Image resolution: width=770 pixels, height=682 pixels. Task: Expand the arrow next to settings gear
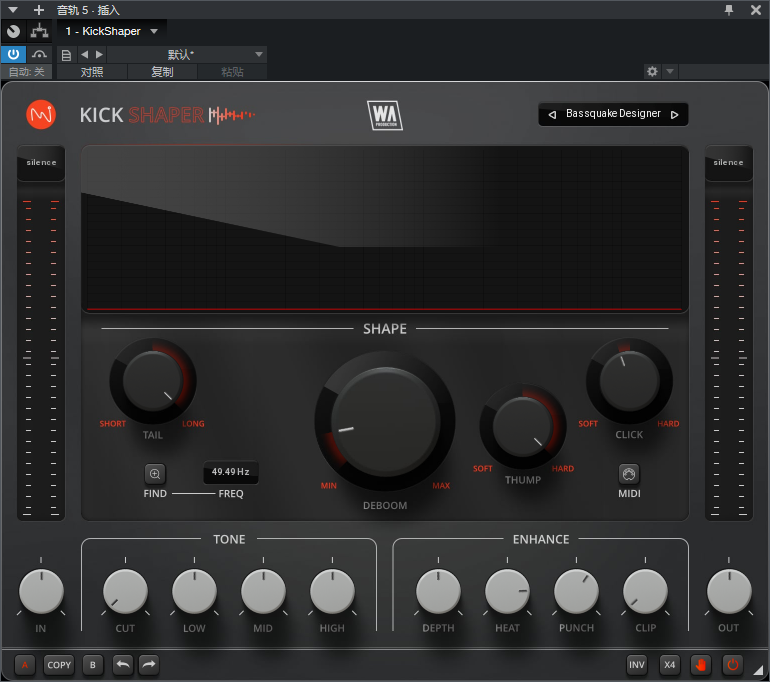pyautogui.click(x=670, y=72)
